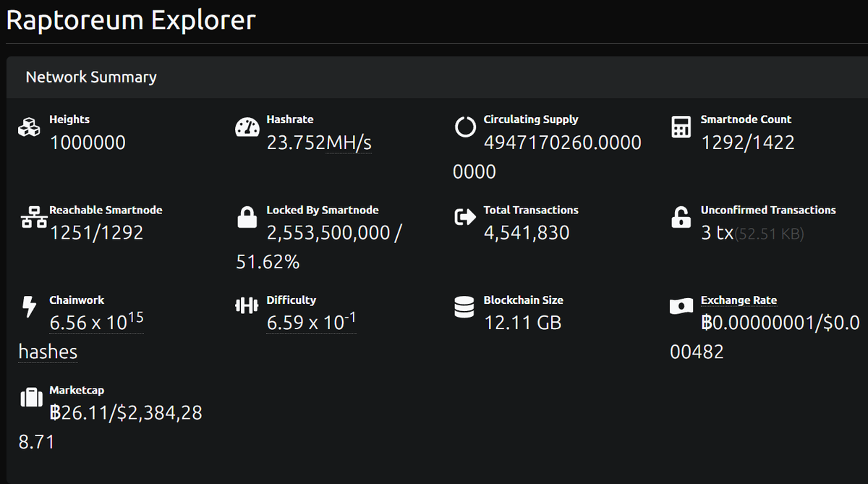Screen dimensions: 868x484
Task: Click the Blockchain Size label
Action: 524,300
